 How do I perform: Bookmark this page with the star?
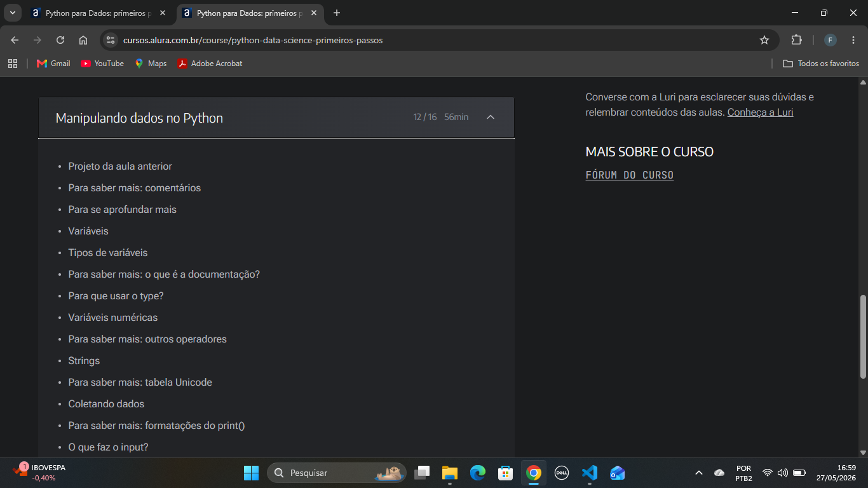764,40
